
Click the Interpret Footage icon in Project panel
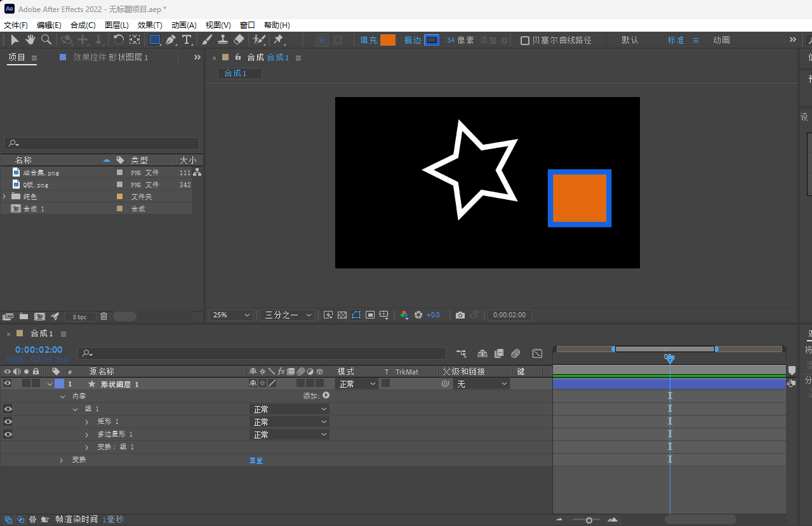coord(8,316)
